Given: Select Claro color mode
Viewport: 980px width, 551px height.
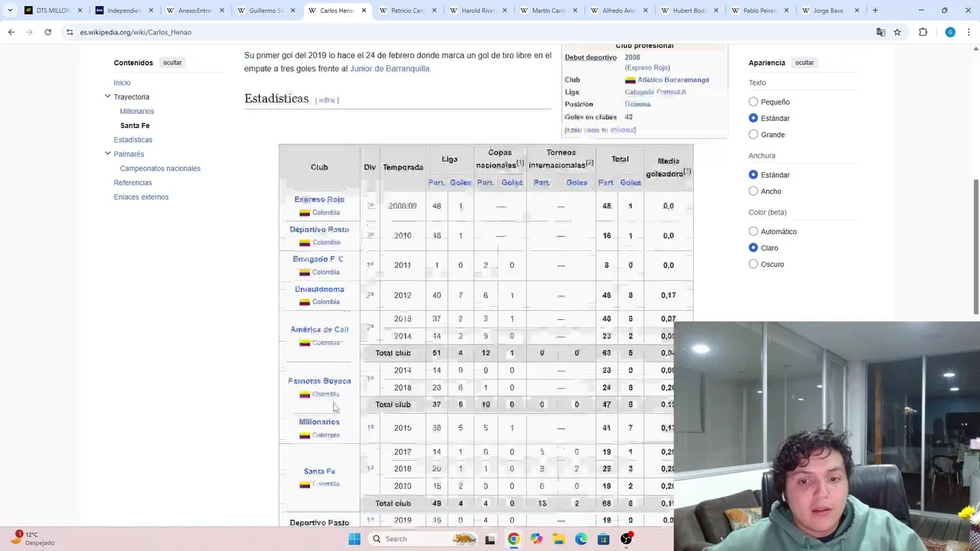Looking at the screenshot, I should [753, 248].
